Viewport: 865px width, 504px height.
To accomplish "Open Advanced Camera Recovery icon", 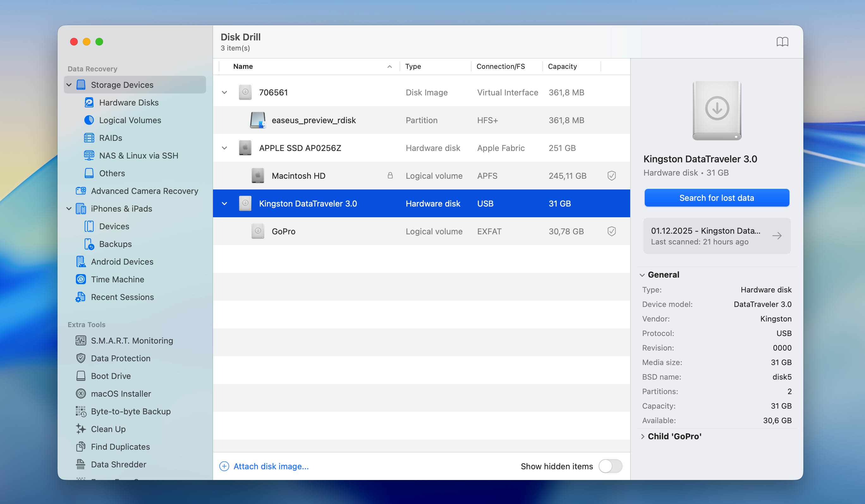I will [81, 191].
